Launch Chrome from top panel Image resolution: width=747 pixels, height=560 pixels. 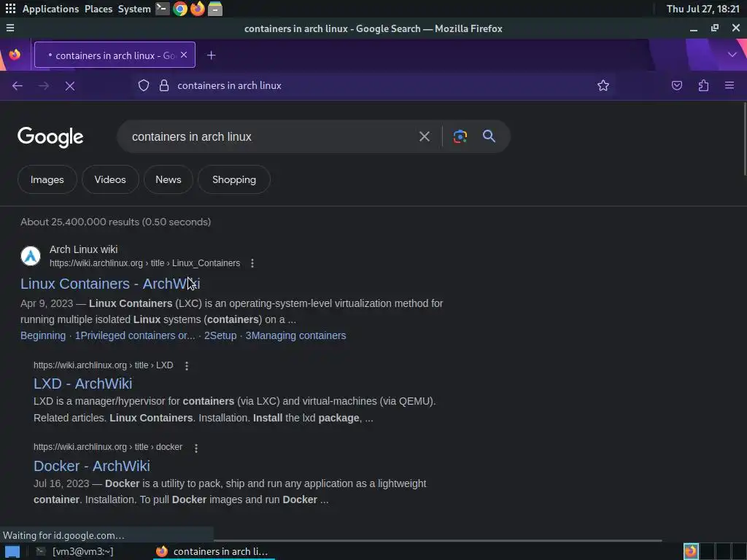[180, 9]
